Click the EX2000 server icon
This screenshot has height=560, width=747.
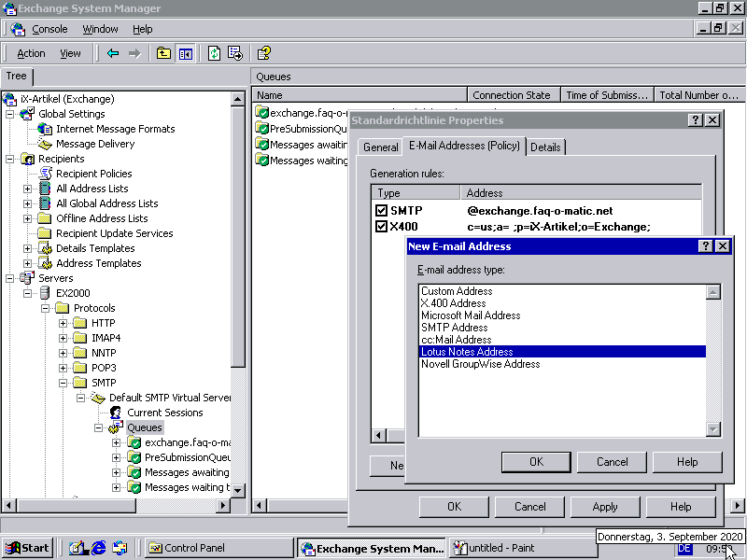click(45, 293)
